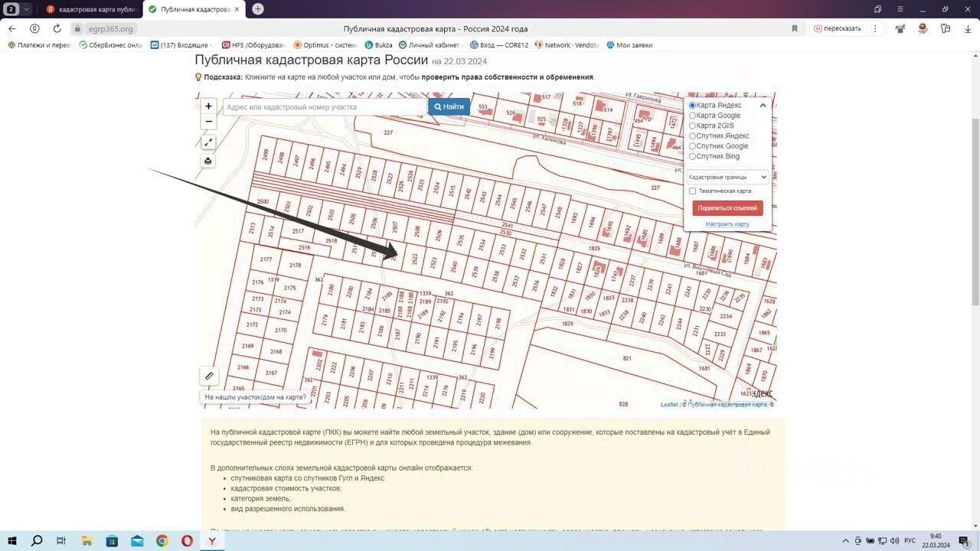
Task: Open Network · Vendot bookmark
Action: pyautogui.click(x=567, y=45)
